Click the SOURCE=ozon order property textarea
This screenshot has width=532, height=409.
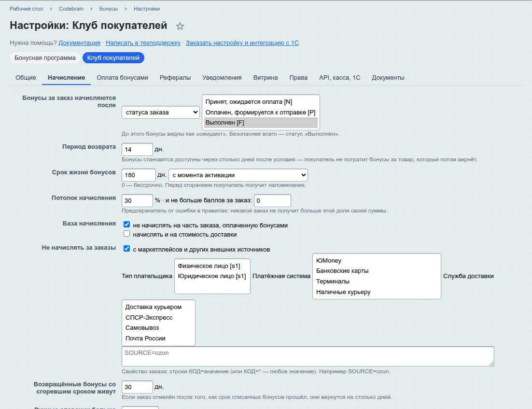pyautogui.click(x=308, y=356)
